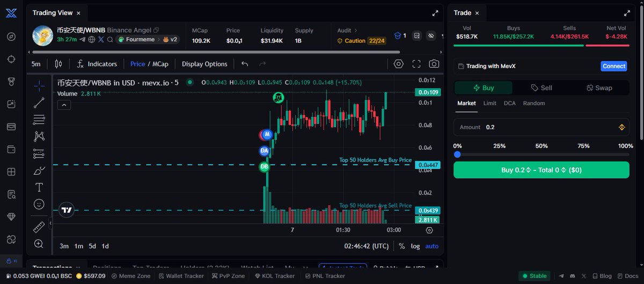Open the crosshair sniper icon in sidebar
The image size is (644, 284).
(11, 59)
